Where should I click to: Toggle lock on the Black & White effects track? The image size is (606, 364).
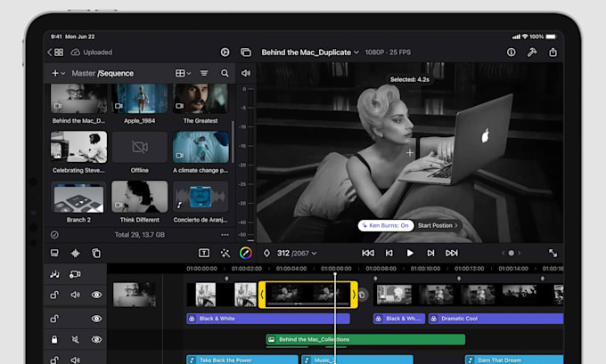click(x=54, y=319)
